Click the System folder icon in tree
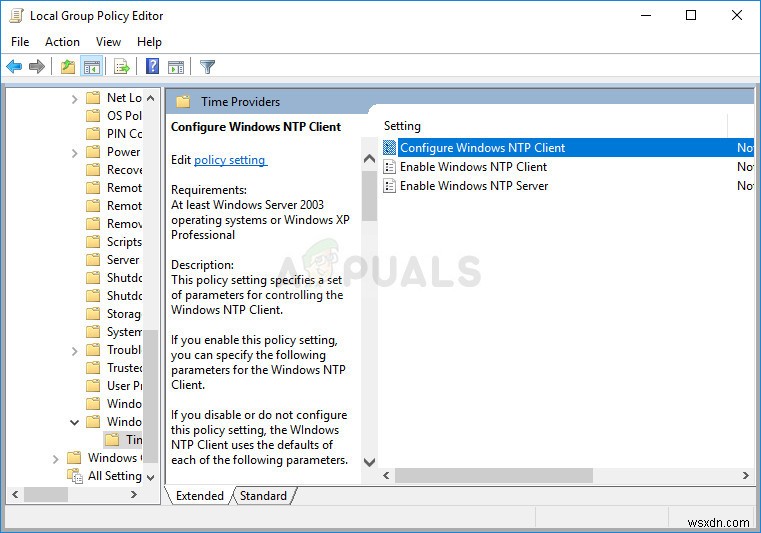The image size is (761, 533). [x=93, y=332]
